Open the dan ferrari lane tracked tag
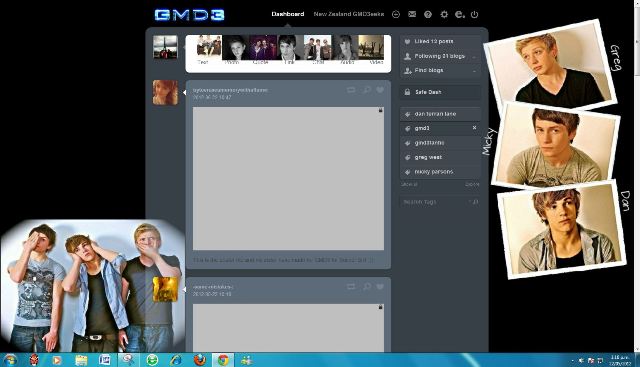This screenshot has height=367, width=640. point(440,114)
